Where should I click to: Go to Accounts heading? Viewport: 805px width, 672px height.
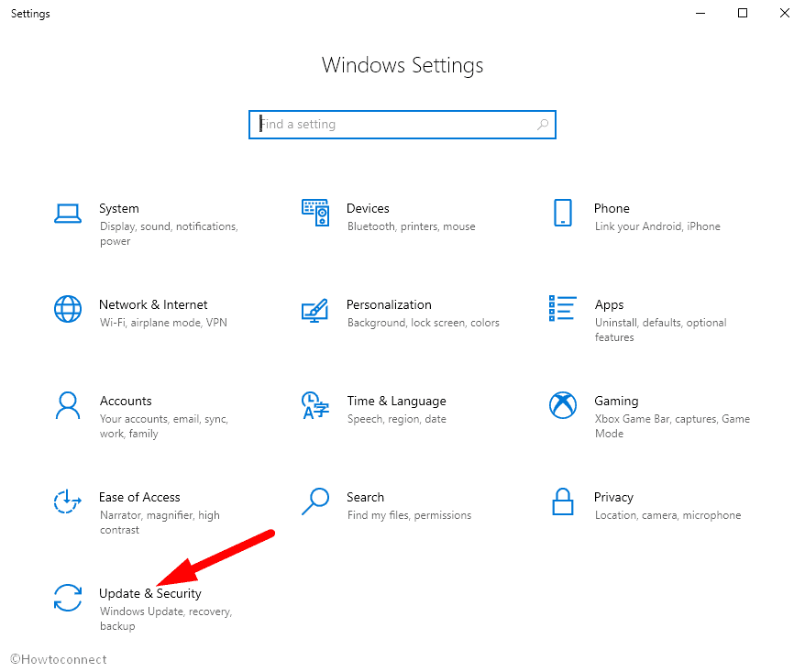126,401
